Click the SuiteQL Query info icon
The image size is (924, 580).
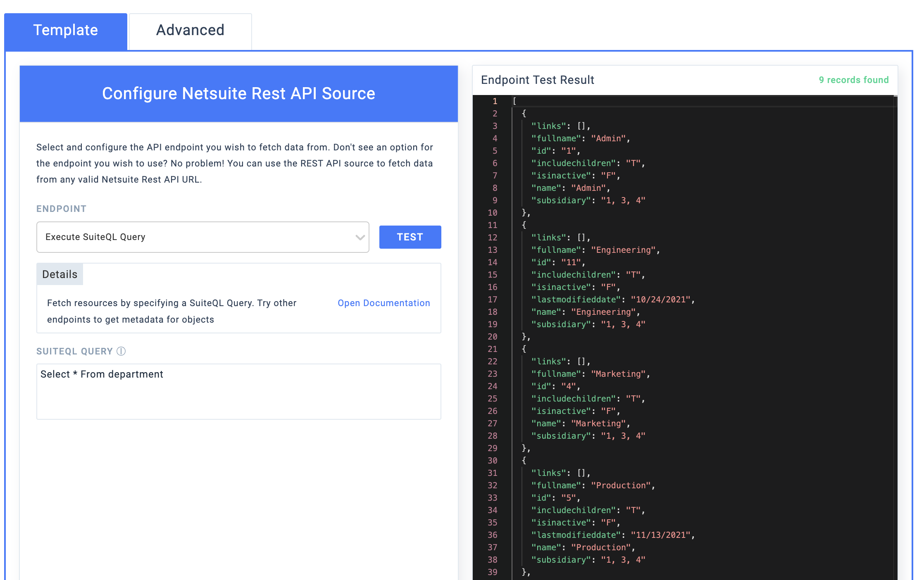point(121,351)
